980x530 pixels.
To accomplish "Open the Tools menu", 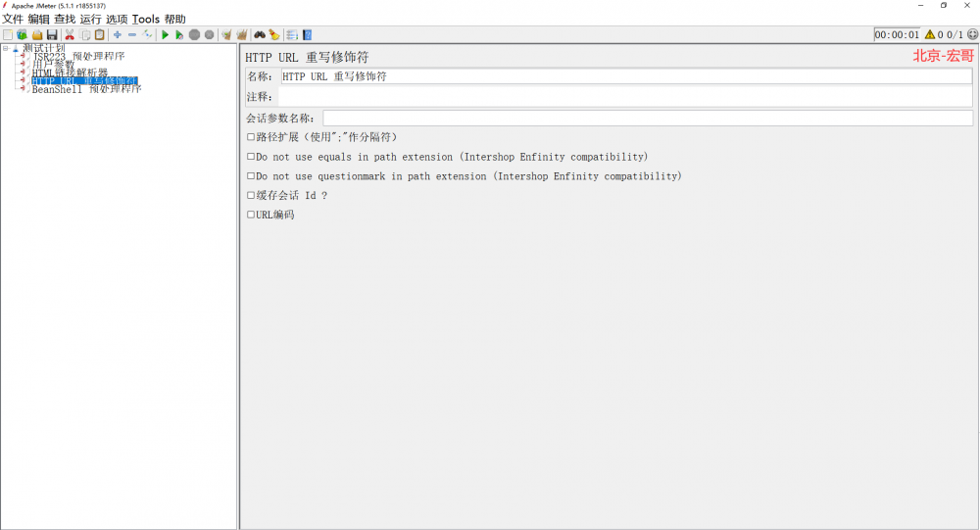I will coord(146,20).
